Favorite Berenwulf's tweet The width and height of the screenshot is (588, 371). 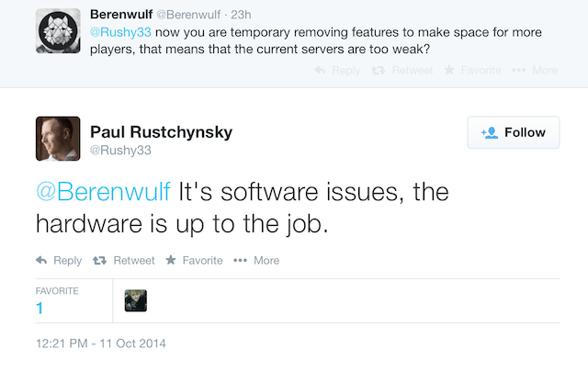click(x=472, y=70)
